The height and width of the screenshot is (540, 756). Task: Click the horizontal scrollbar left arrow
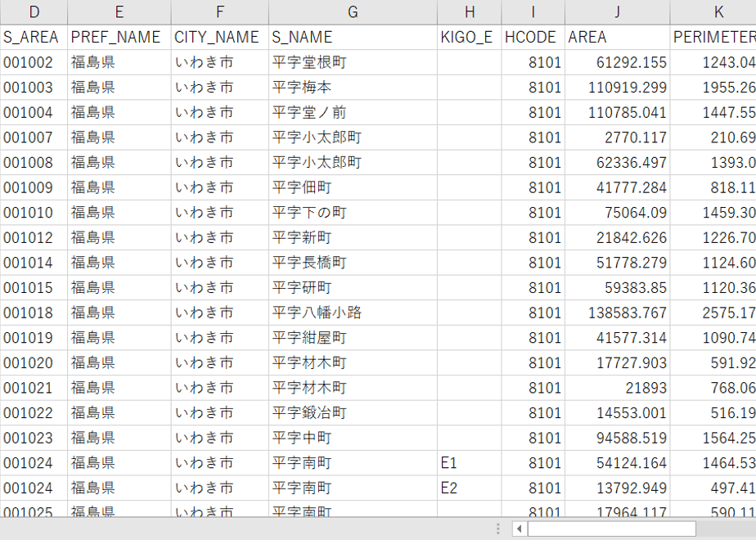[x=520, y=529]
